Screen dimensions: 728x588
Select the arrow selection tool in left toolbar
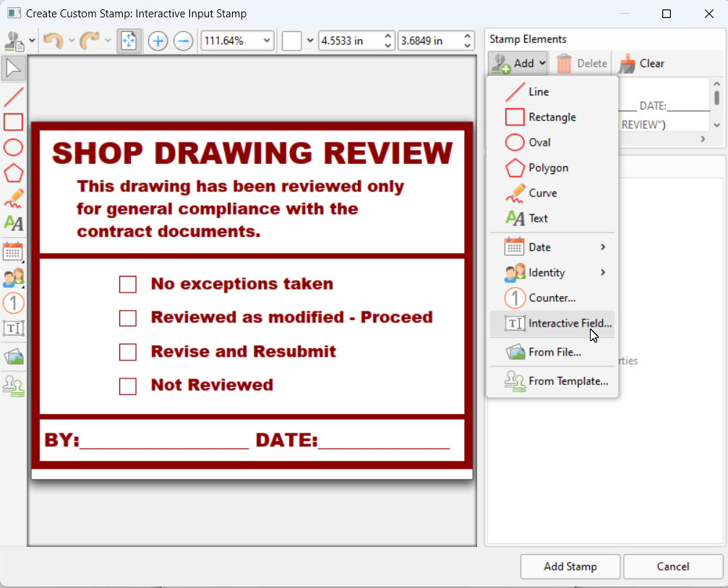(14, 69)
